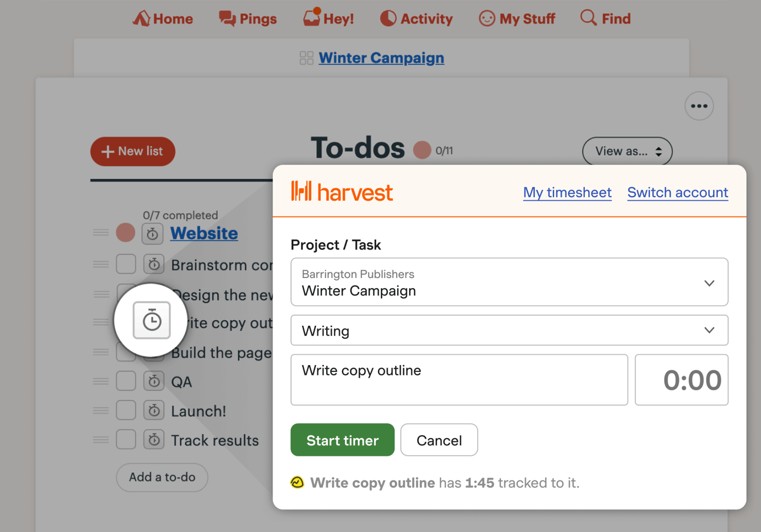Open the View as... selector
The image size is (761, 532).
[x=627, y=152]
